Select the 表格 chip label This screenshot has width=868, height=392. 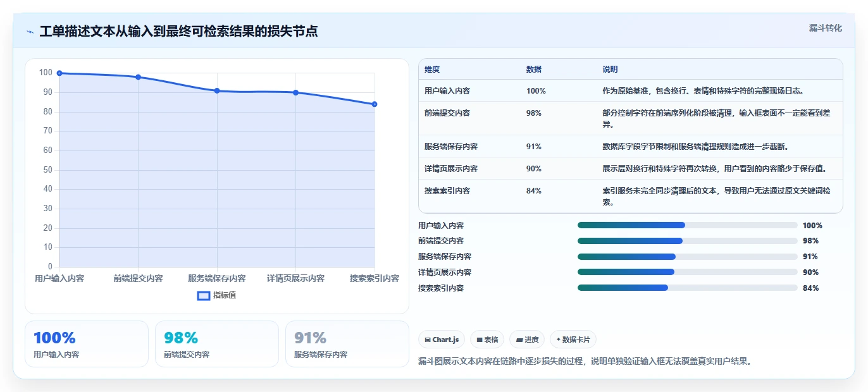(492, 340)
